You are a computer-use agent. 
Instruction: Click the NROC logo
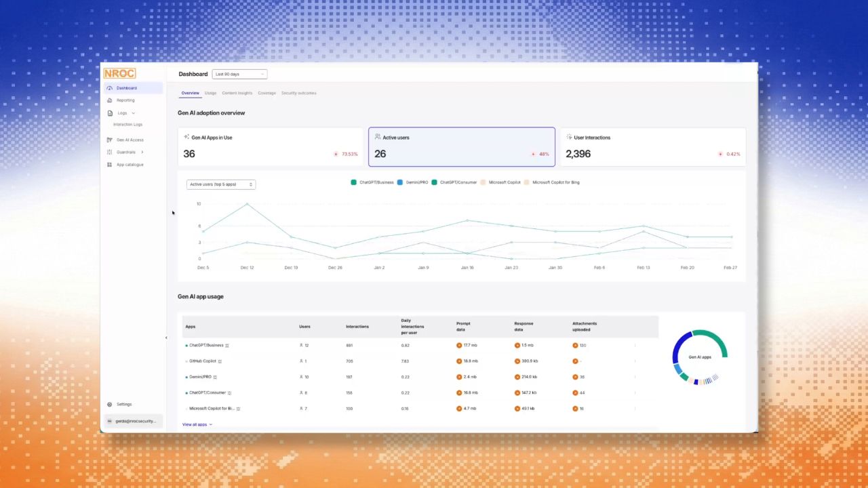click(119, 73)
